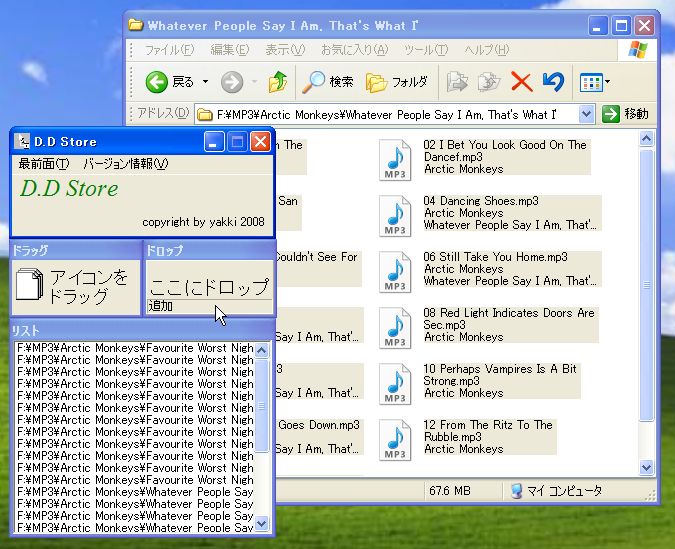Select file name 06 Still Take You Home.mp3
This screenshot has width=675, height=549.
(x=495, y=257)
